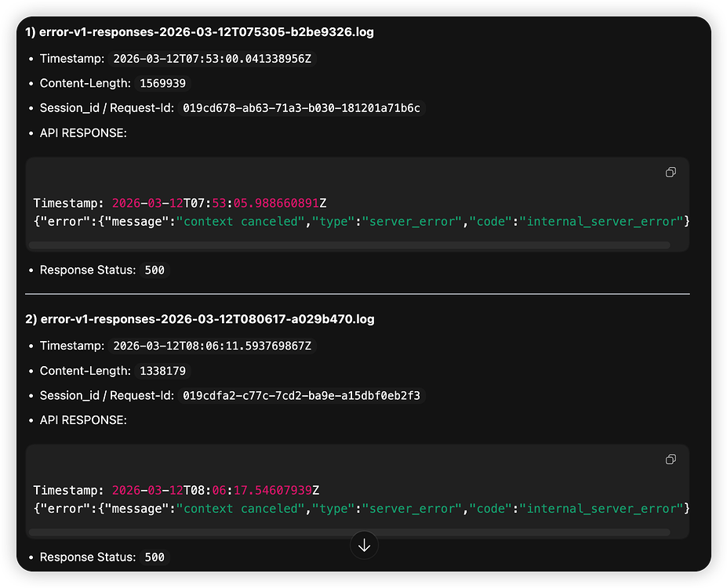This screenshot has width=727, height=588.
Task: Select timestamp 2026-03-12T07:53:00.041338956Z
Action: (213, 59)
